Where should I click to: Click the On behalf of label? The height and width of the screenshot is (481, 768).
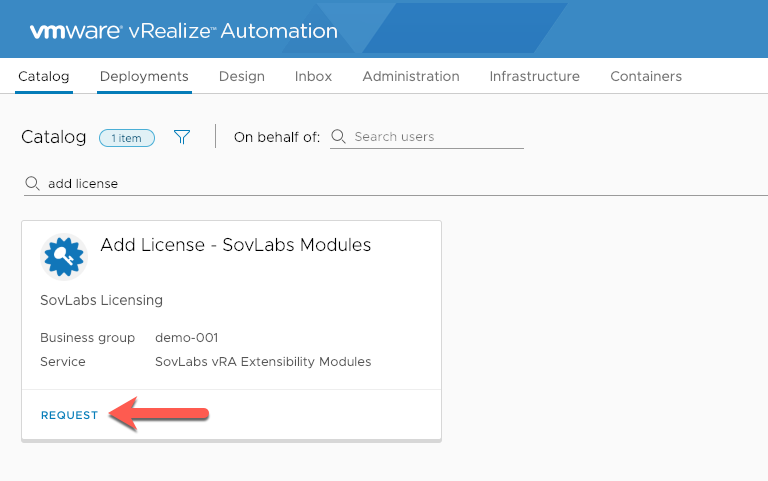pos(277,137)
